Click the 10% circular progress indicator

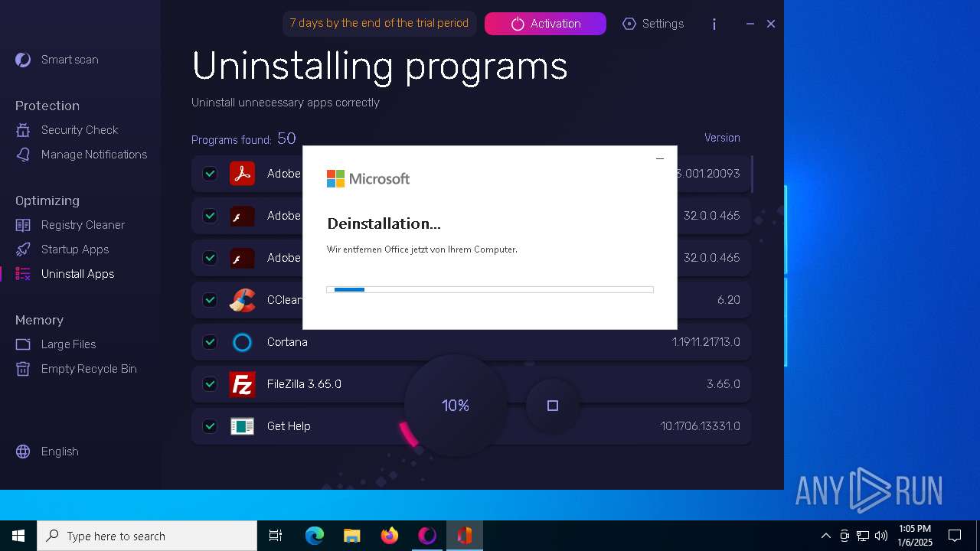click(x=456, y=406)
